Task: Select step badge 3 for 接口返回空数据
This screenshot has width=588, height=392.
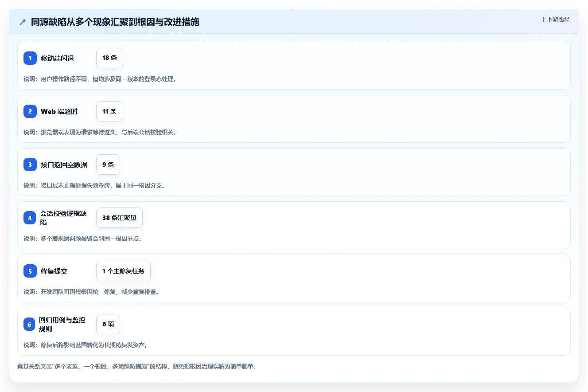Action: tap(30, 165)
